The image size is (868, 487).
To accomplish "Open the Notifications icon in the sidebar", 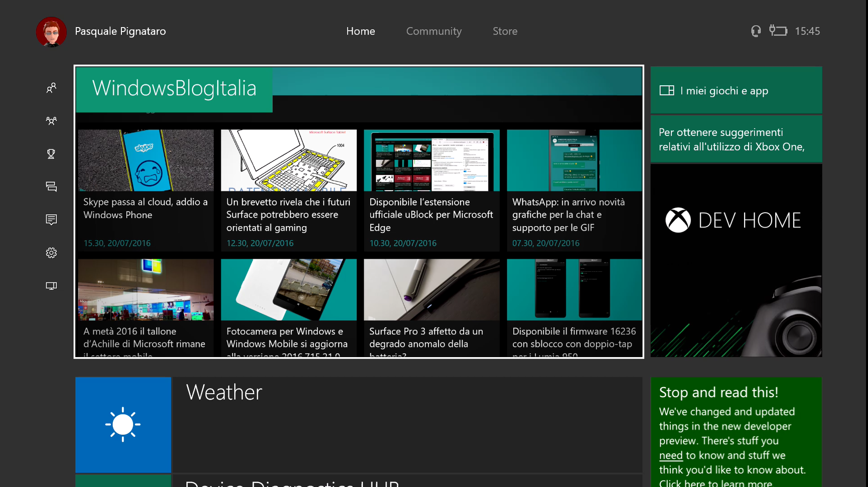I will [x=51, y=220].
